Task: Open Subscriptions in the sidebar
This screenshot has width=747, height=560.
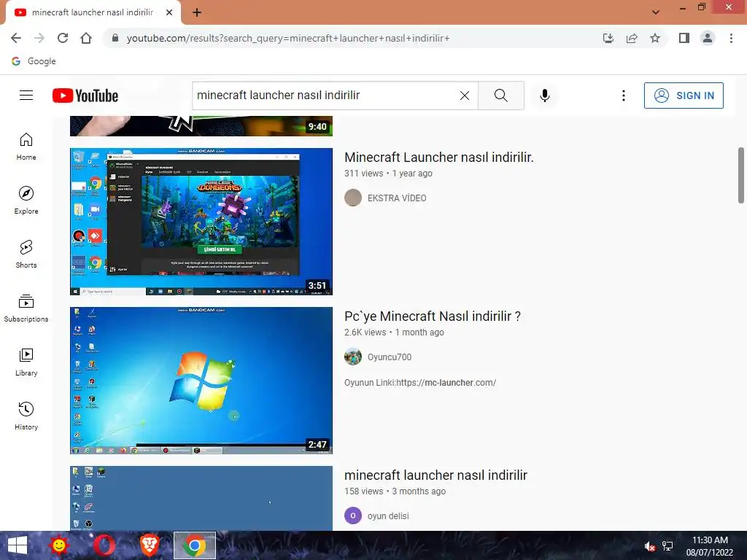Action: 26,308
